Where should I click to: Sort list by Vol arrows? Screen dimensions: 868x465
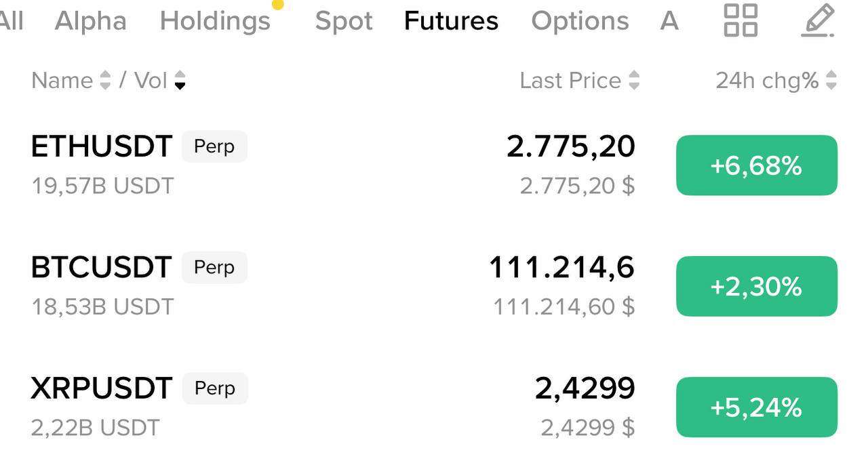point(180,81)
